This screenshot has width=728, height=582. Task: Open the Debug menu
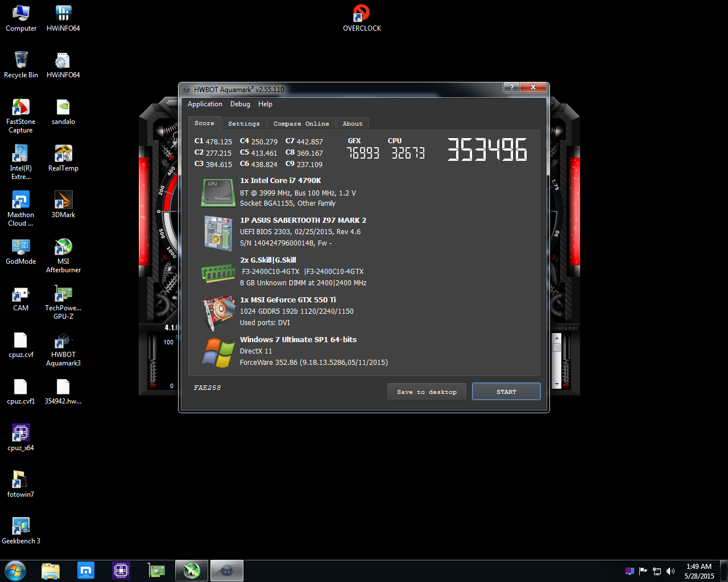click(240, 104)
